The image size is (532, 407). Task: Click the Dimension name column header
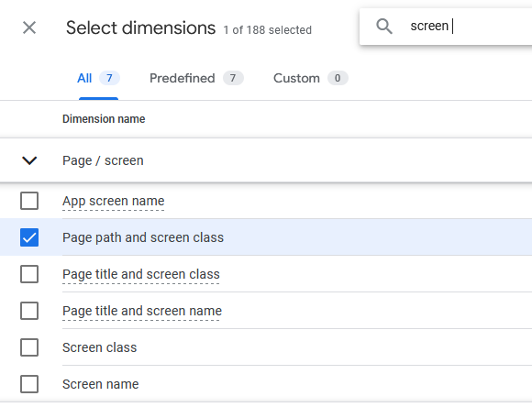coord(104,119)
